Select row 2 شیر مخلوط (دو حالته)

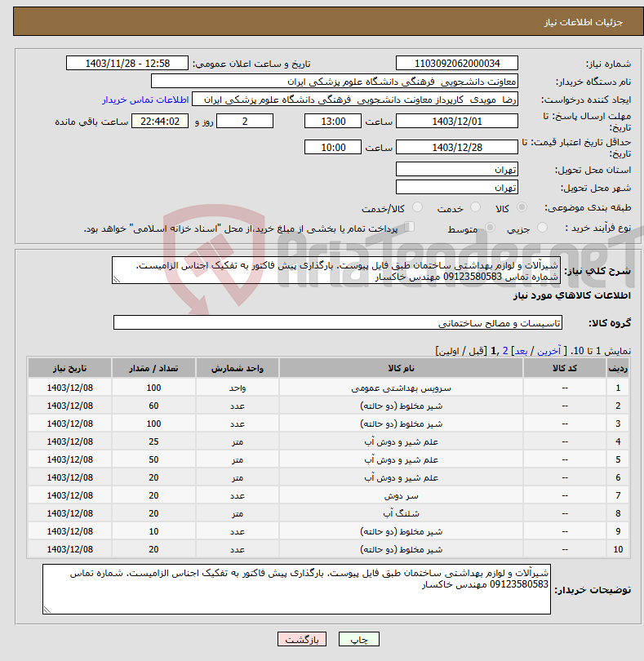tap(401, 406)
